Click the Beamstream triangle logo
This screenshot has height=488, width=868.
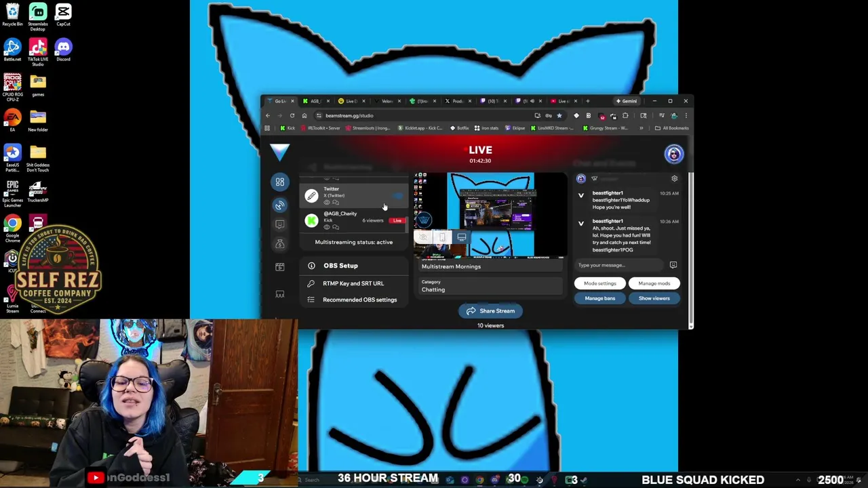tap(279, 152)
